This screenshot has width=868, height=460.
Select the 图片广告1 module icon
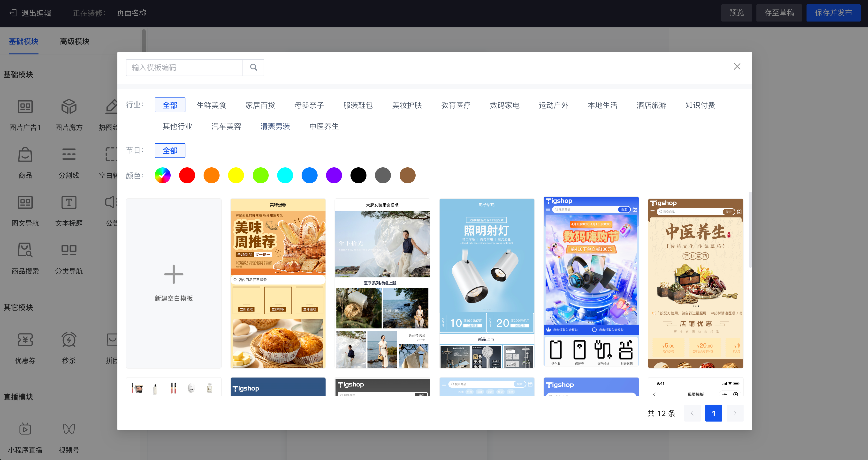coord(25,107)
